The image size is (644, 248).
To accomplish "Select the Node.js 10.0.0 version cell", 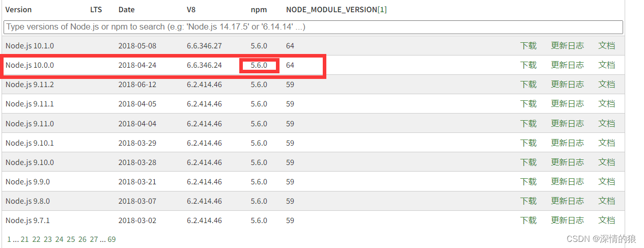I will (x=30, y=65).
